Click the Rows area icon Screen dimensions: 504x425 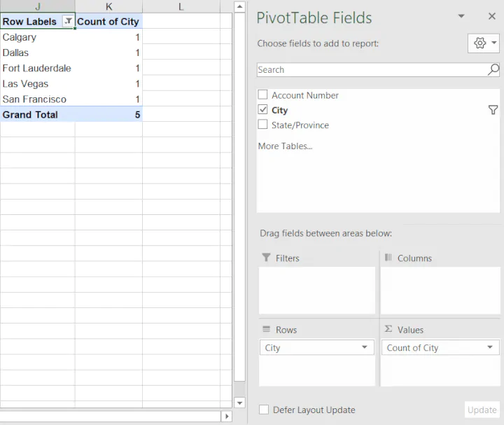click(x=266, y=329)
